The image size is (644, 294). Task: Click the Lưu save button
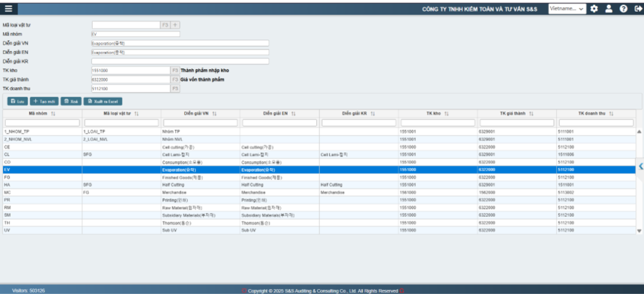(17, 101)
